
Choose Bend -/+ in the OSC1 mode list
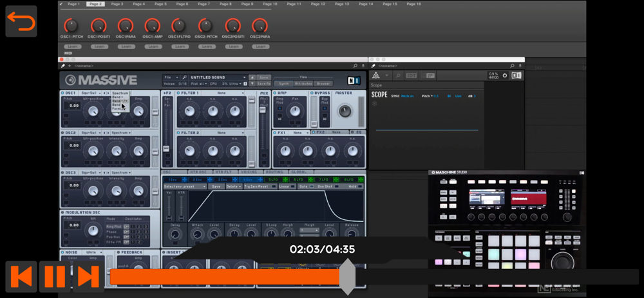120,101
